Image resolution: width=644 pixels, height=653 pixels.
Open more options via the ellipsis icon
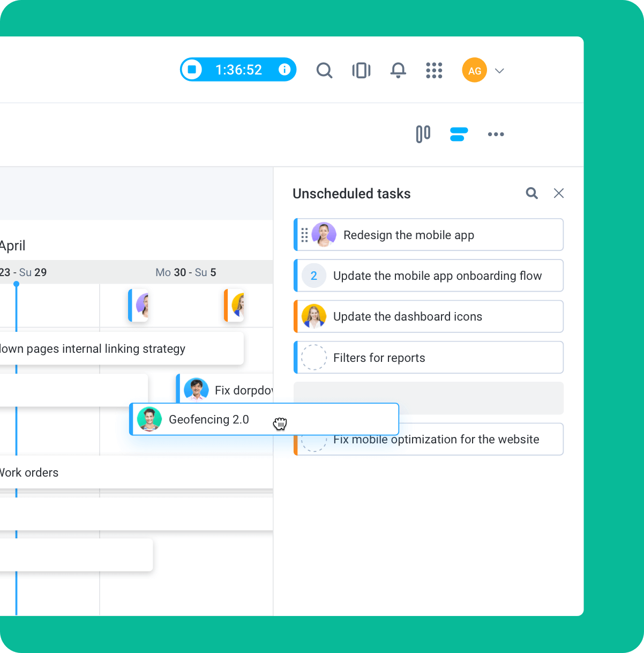tap(496, 134)
